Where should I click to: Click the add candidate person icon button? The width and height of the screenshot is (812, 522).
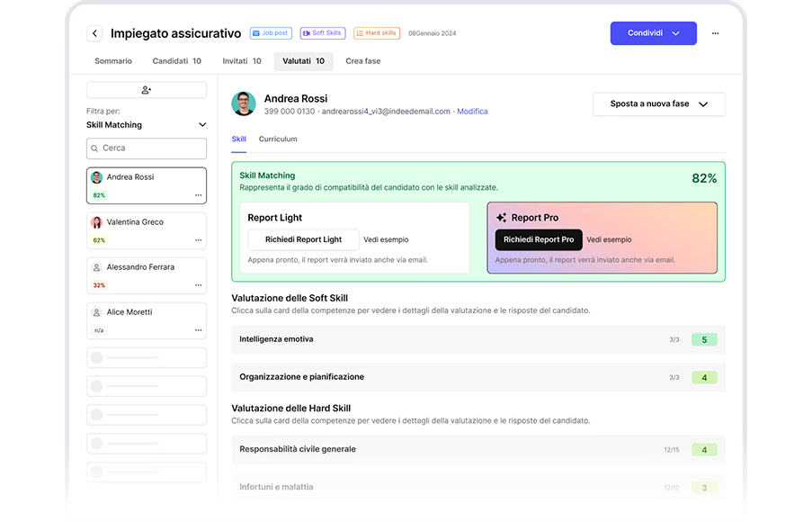coord(147,90)
